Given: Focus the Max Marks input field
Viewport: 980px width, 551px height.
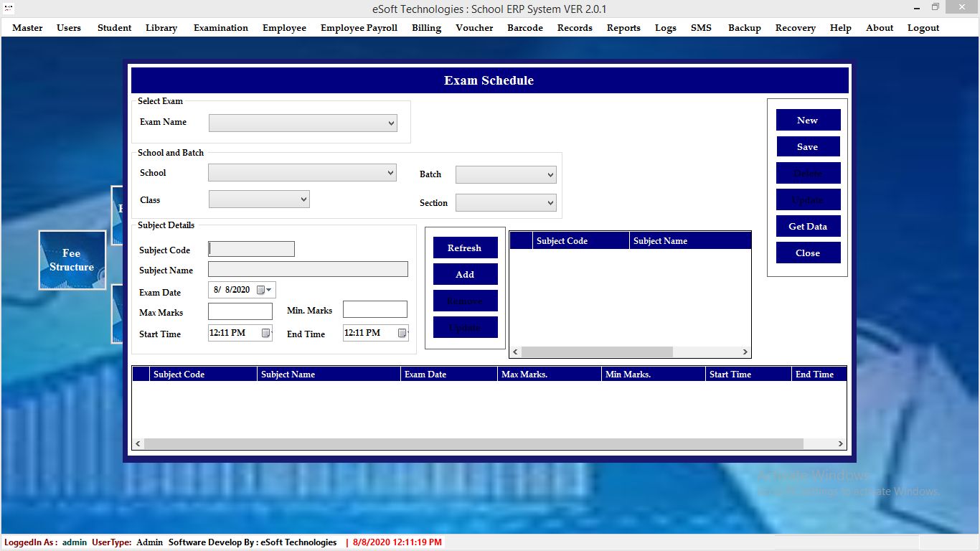Looking at the screenshot, I should coord(240,311).
